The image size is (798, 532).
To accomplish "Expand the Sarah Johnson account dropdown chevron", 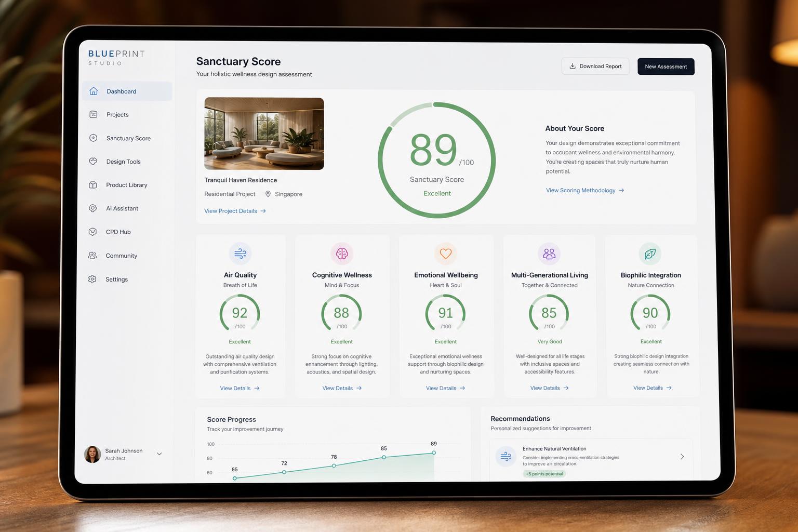I will pos(159,454).
